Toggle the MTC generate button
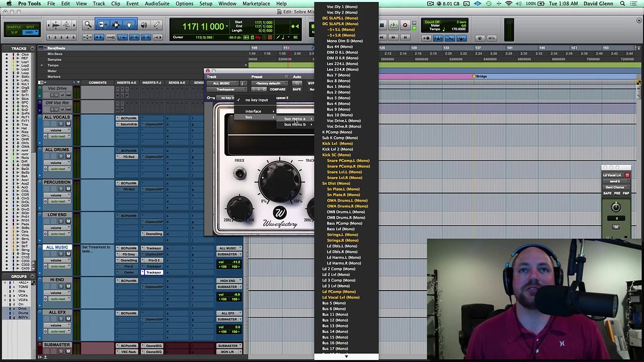644x362 pixels. [x=492, y=38]
